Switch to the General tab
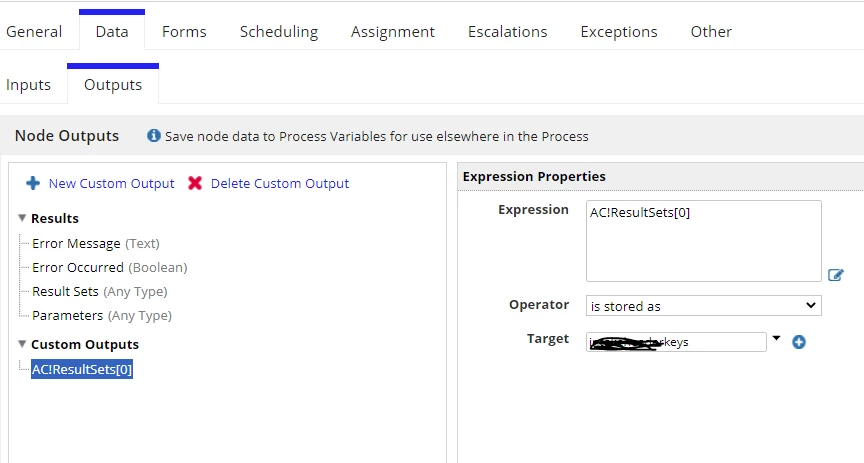Viewport: 864px width, 463px height. click(x=34, y=31)
